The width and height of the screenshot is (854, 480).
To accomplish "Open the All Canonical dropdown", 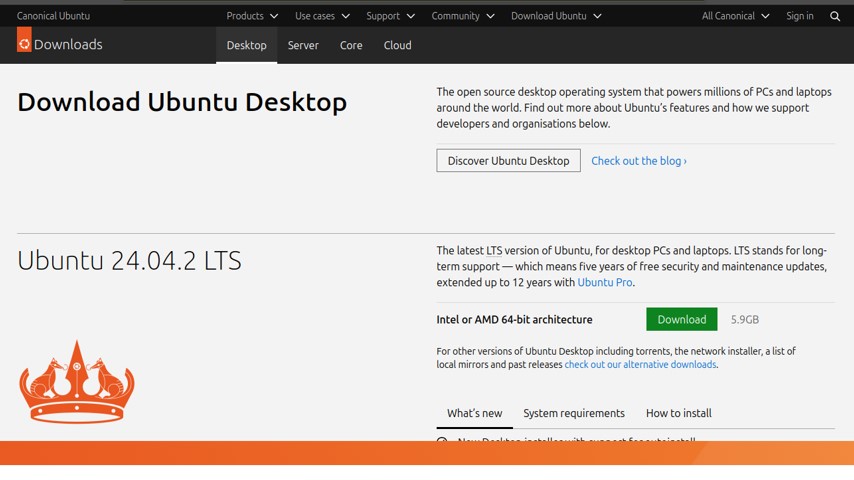I will pos(735,16).
